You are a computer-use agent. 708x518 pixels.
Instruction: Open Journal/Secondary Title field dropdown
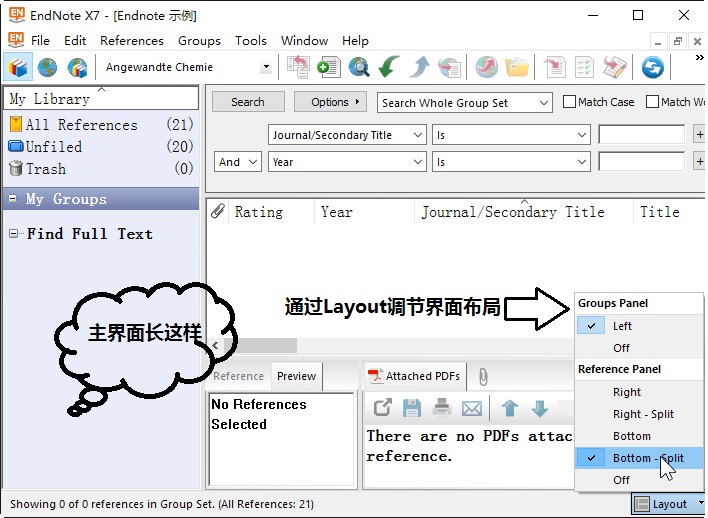(x=347, y=135)
